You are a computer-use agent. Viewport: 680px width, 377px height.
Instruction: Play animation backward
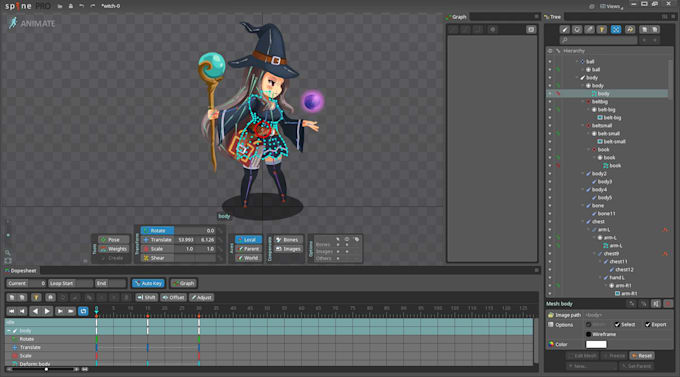[35, 311]
